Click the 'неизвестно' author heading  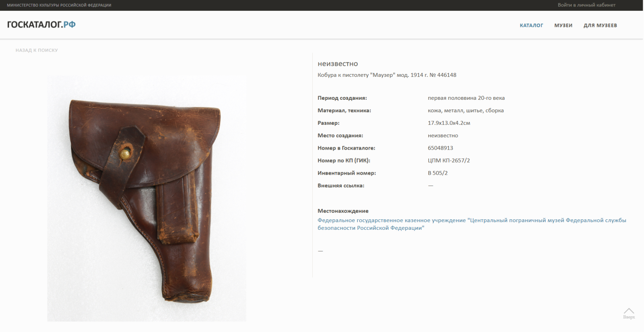tap(338, 64)
